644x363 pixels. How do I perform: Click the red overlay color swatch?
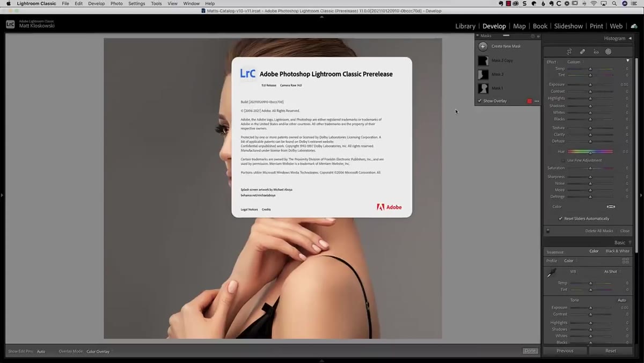(529, 101)
